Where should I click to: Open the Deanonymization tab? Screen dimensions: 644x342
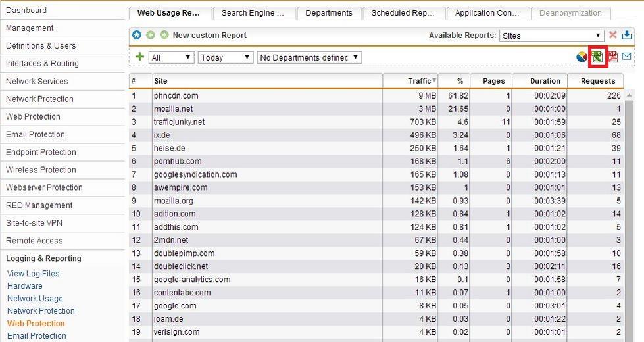(570, 13)
